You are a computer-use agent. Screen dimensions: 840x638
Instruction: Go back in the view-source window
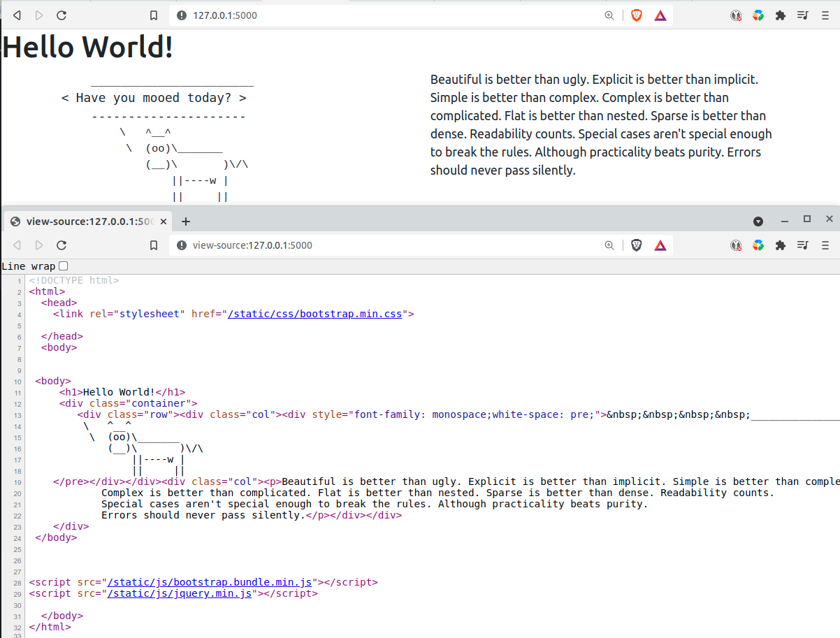pos(17,245)
